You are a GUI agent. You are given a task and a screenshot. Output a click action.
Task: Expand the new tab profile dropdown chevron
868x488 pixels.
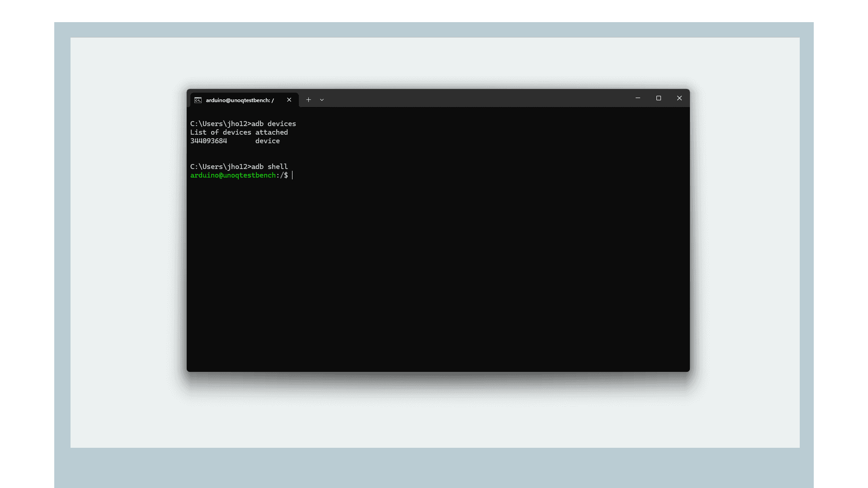pos(322,100)
